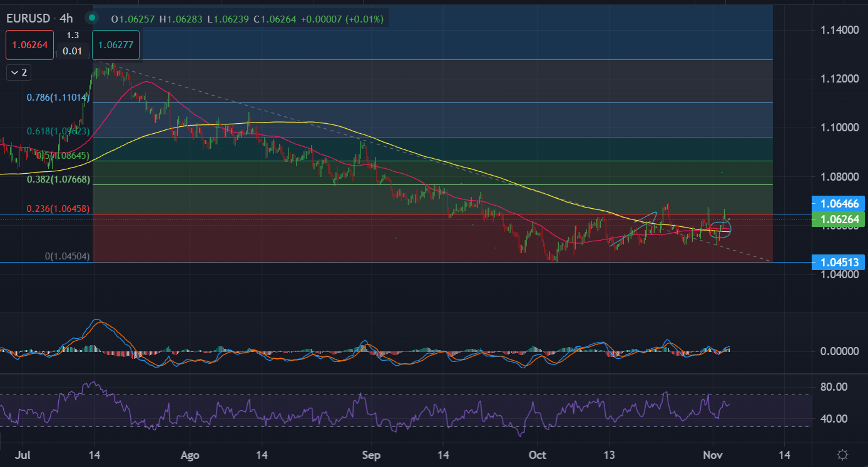Expand the indicators legend showing 2
The width and height of the screenshot is (868, 467).
pyautogui.click(x=18, y=73)
